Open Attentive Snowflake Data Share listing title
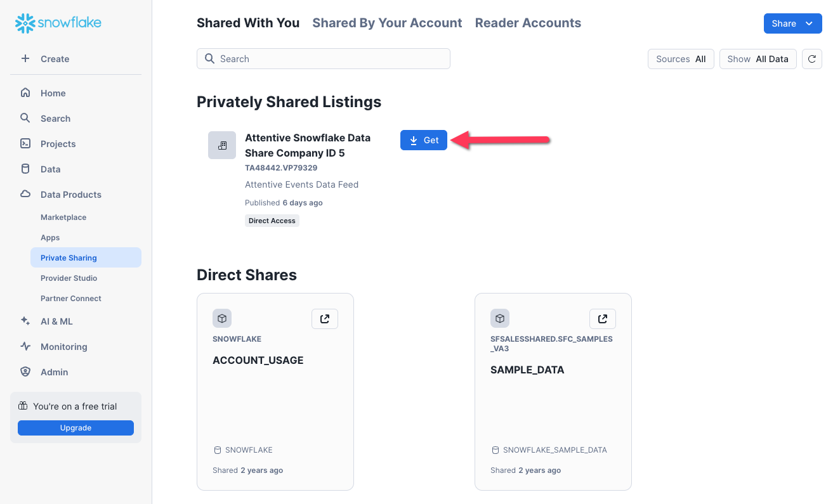 coord(308,145)
